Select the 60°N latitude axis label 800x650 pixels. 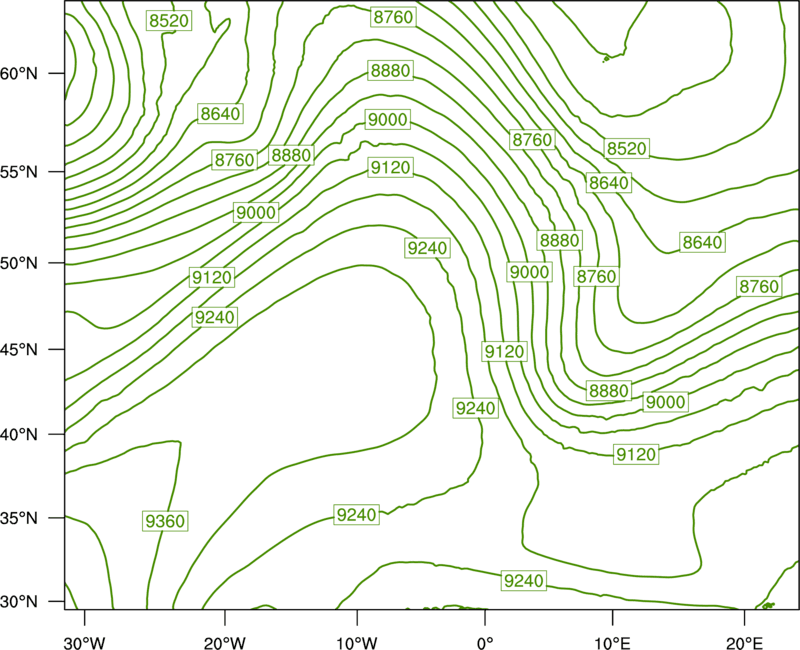(19, 73)
